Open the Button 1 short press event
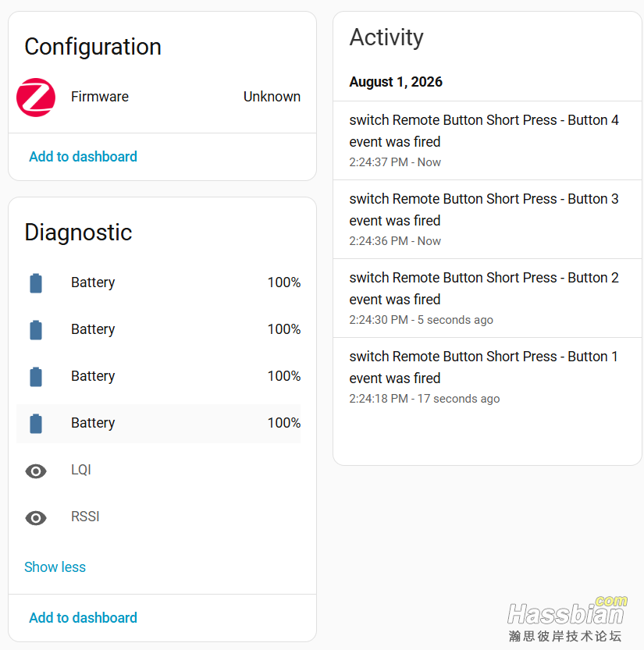 point(487,377)
